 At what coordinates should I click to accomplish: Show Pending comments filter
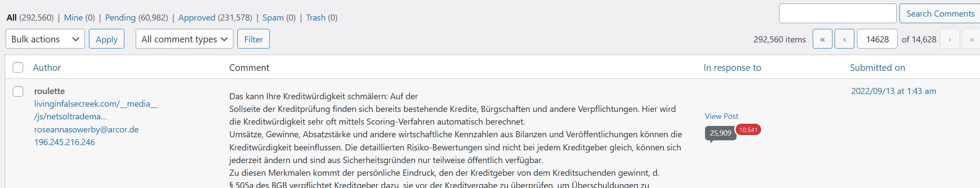(120, 17)
